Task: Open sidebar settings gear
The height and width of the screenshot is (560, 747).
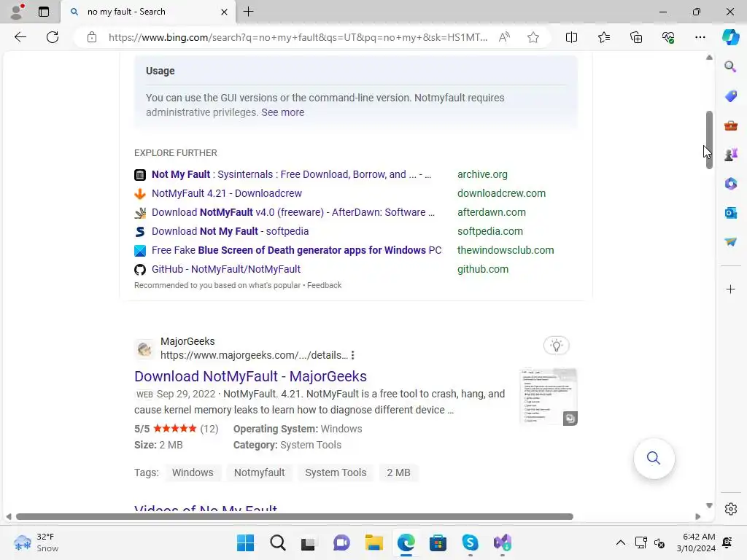Action: coord(730,509)
